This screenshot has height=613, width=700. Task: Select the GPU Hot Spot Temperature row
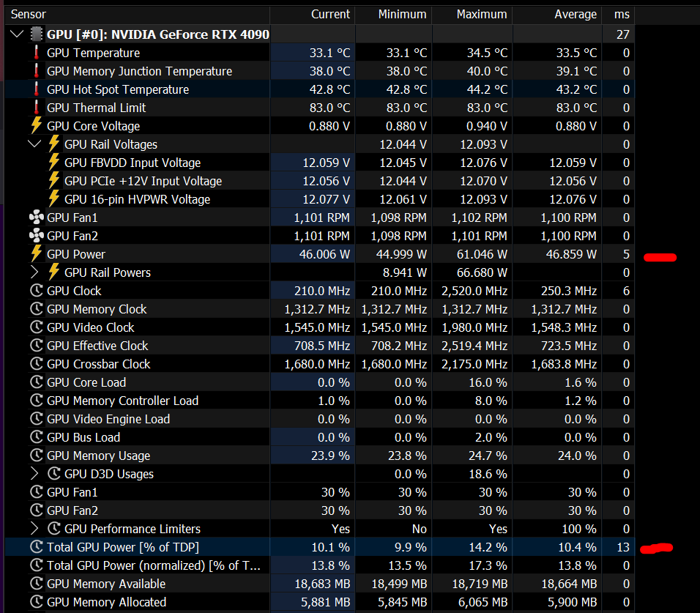[x=320, y=89]
